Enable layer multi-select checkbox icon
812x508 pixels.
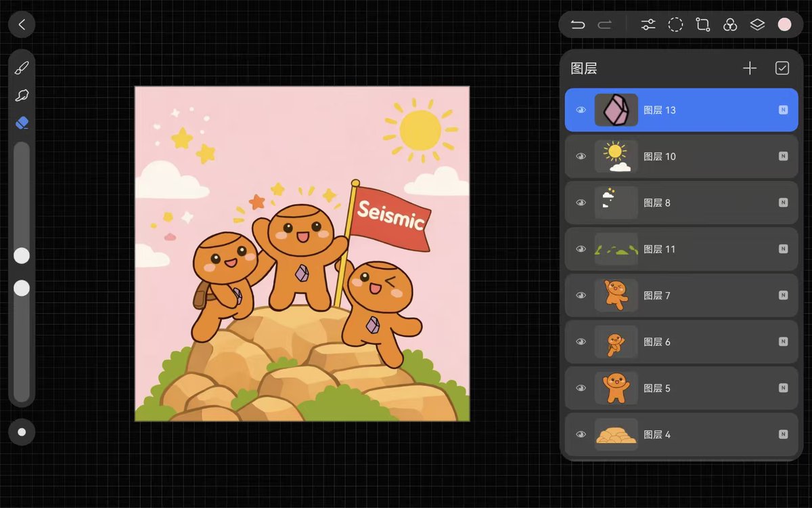[782, 68]
